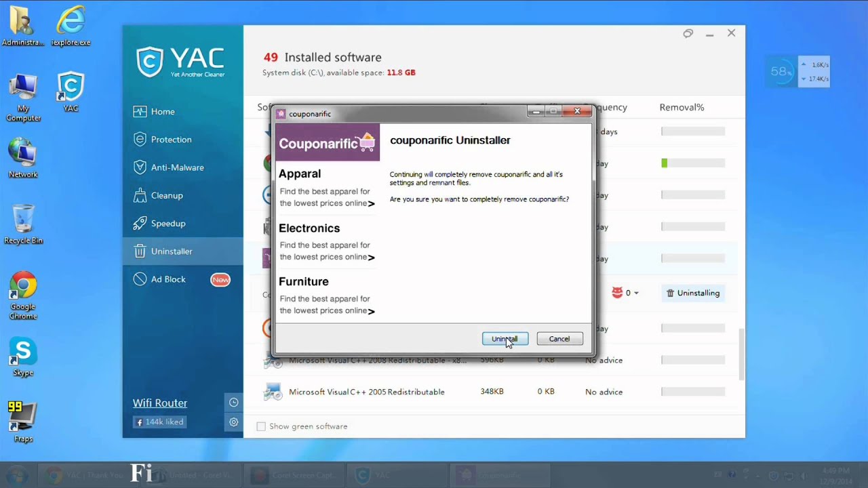Click the Speedup rocket icon
Image resolution: width=868 pixels, height=488 pixels.
pyautogui.click(x=140, y=223)
